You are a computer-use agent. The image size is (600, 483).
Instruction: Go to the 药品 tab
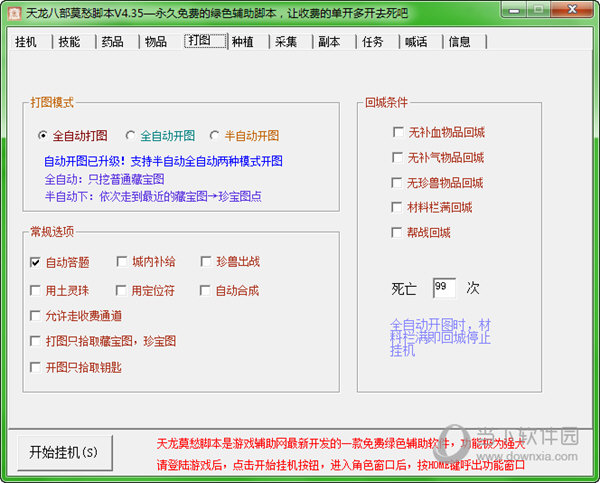[112, 41]
